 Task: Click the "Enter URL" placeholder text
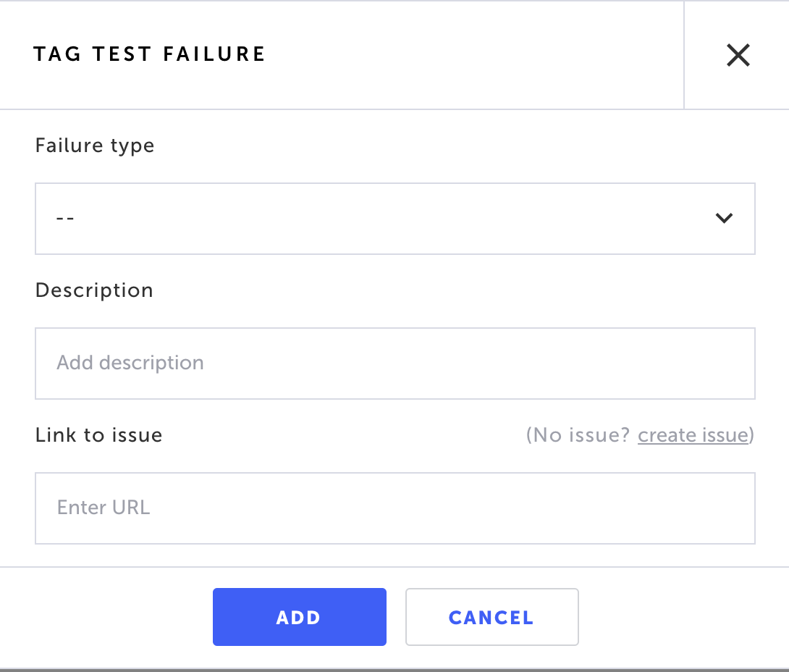coord(104,508)
